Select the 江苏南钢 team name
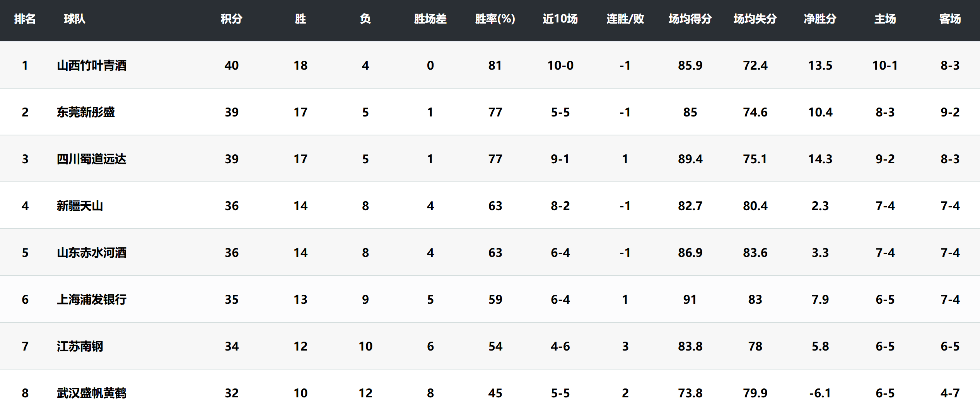 pos(80,346)
